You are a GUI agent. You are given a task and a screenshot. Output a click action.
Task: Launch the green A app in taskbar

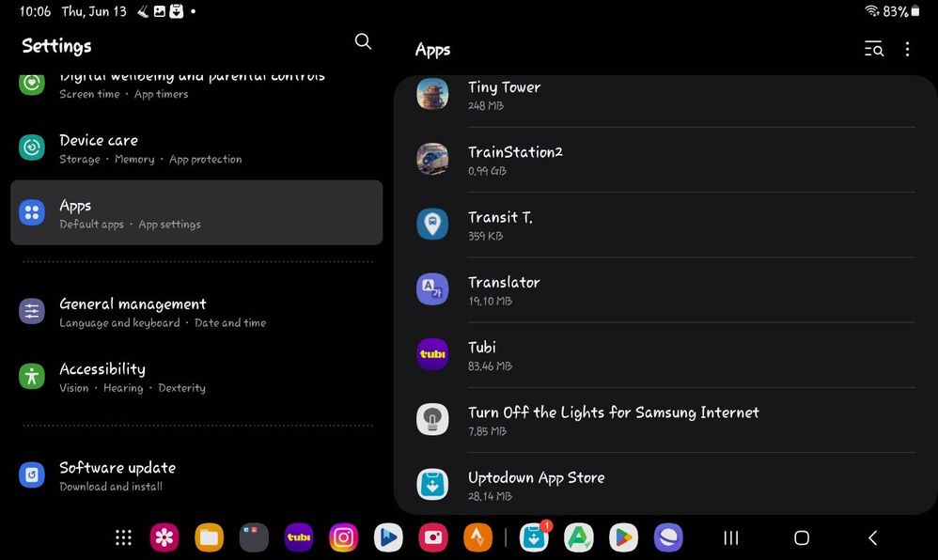point(579,537)
